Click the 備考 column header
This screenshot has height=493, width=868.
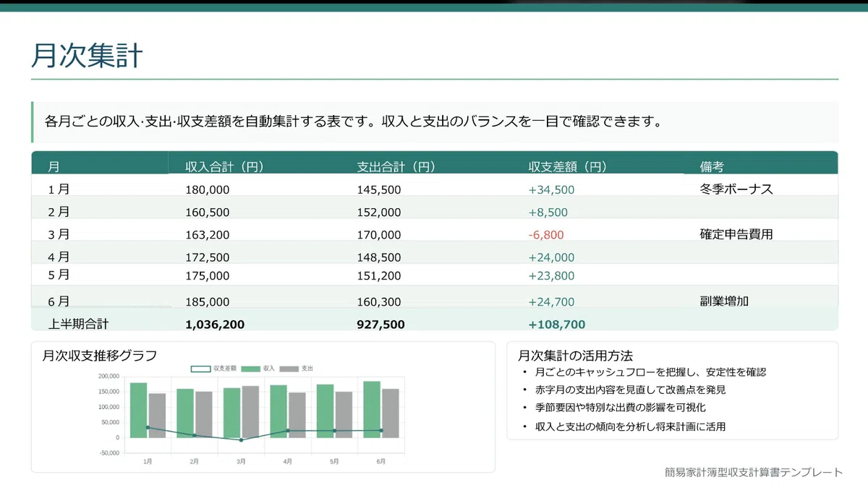712,167
